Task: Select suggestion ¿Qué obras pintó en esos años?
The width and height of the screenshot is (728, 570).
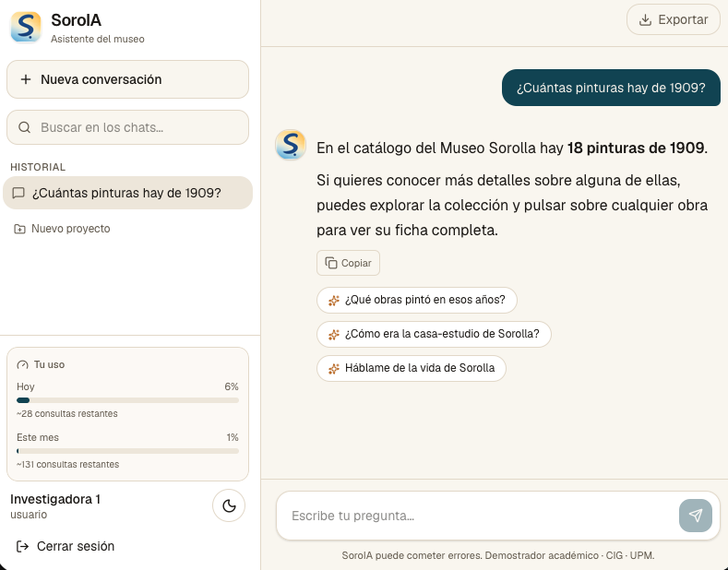Action: click(x=417, y=300)
